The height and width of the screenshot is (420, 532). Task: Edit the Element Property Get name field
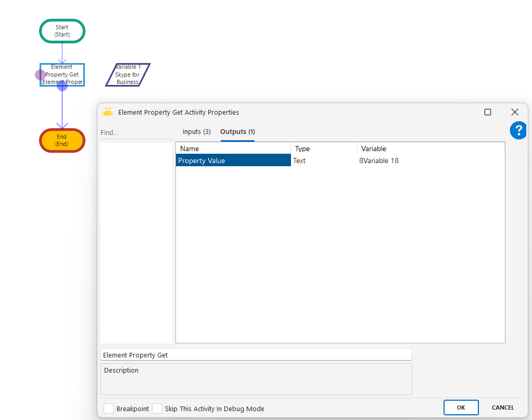(256, 355)
